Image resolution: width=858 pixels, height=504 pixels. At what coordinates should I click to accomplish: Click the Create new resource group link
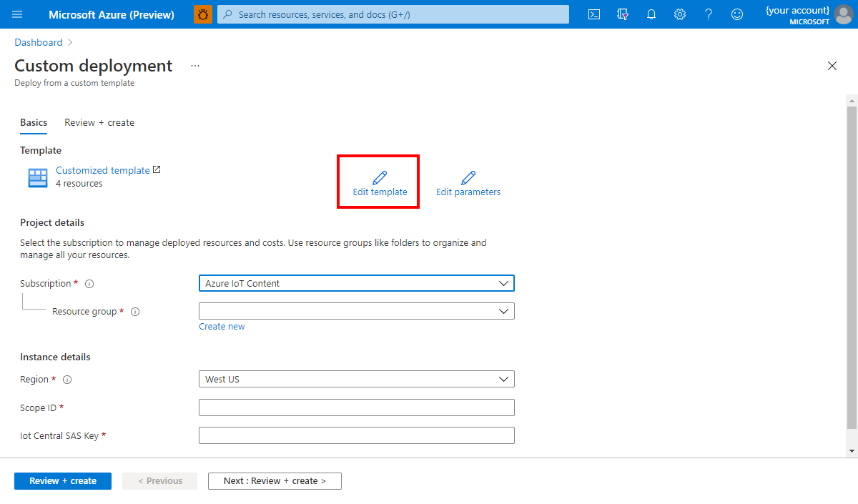click(222, 326)
